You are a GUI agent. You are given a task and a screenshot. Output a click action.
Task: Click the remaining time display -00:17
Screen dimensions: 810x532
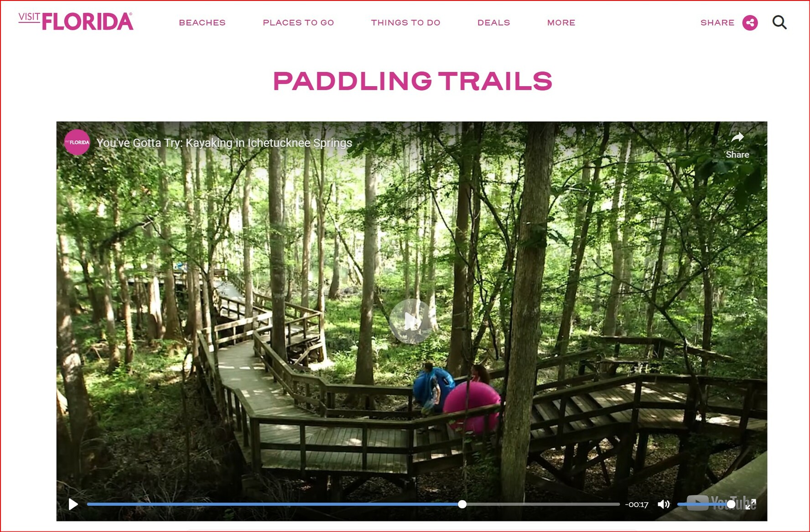(x=637, y=505)
